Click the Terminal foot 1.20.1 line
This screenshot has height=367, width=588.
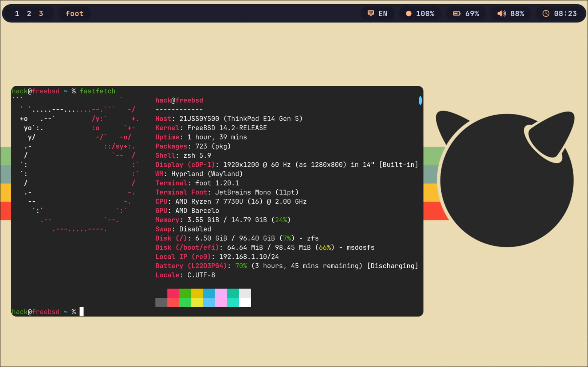pyautogui.click(x=197, y=183)
